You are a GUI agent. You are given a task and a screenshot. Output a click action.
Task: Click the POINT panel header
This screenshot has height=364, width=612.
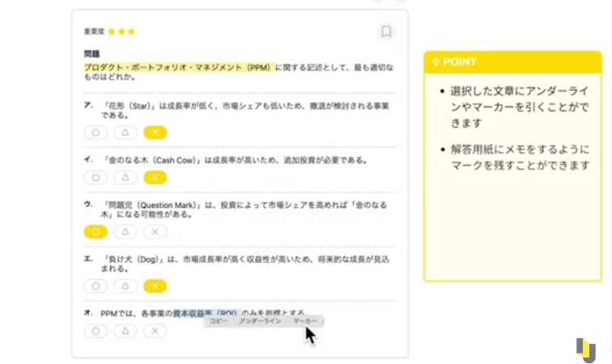[512, 61]
